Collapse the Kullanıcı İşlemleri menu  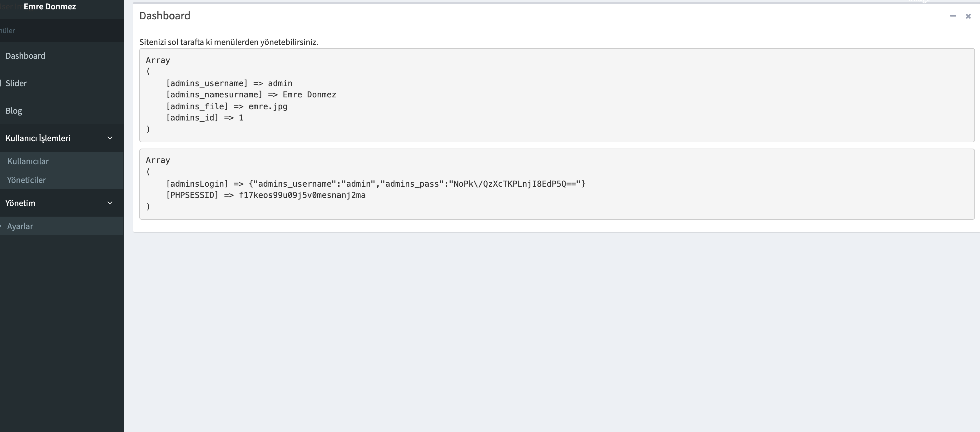[x=38, y=138]
